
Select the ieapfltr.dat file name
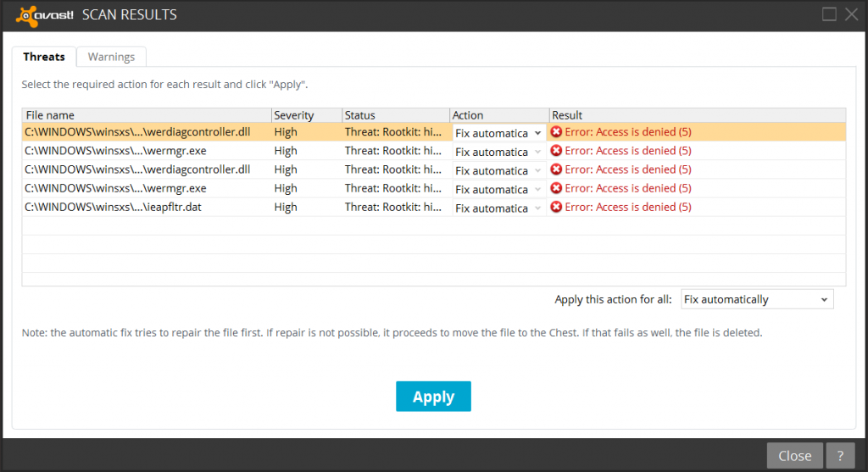click(x=113, y=207)
